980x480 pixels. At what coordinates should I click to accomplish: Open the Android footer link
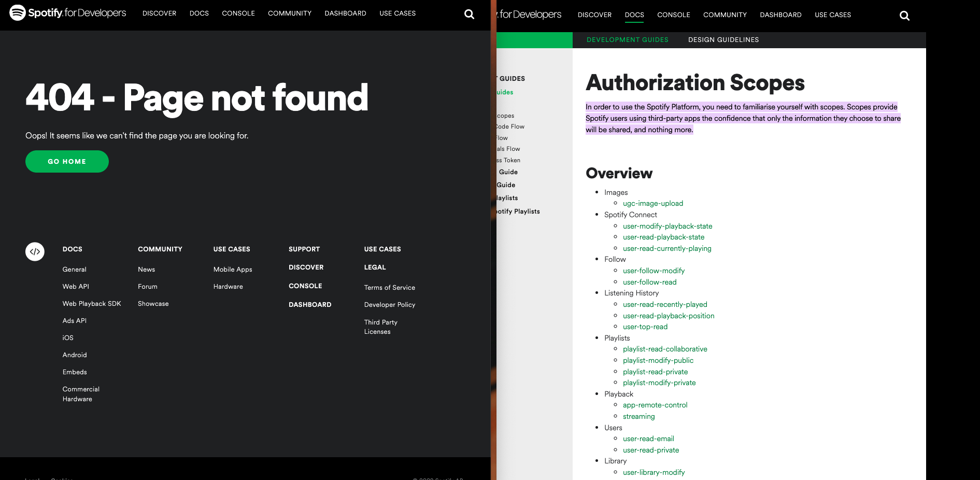(75, 355)
